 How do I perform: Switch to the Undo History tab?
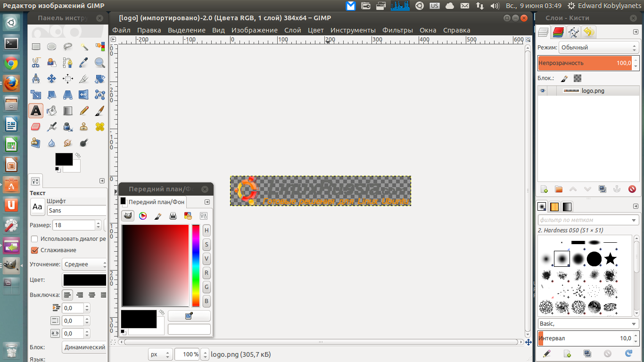[588, 32]
